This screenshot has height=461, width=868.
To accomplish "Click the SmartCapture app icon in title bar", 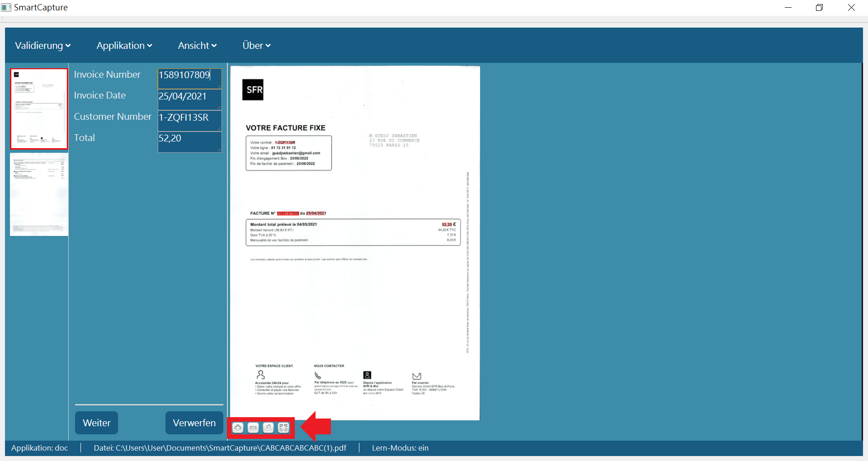I will pyautogui.click(x=6, y=8).
